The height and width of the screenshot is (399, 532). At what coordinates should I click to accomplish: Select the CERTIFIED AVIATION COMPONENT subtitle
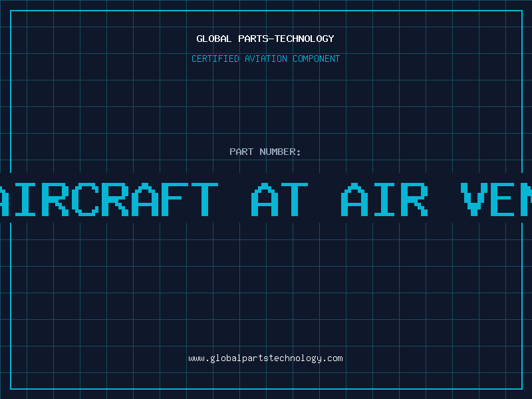(x=265, y=59)
